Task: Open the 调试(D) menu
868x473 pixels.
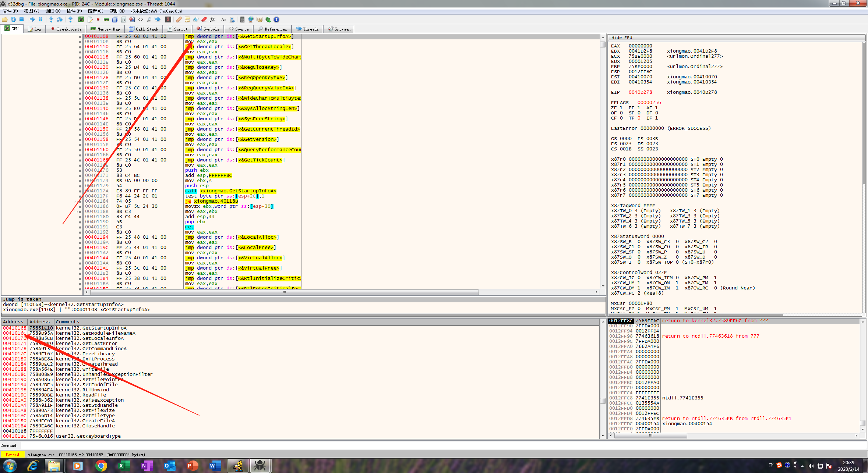Action: pos(53,11)
